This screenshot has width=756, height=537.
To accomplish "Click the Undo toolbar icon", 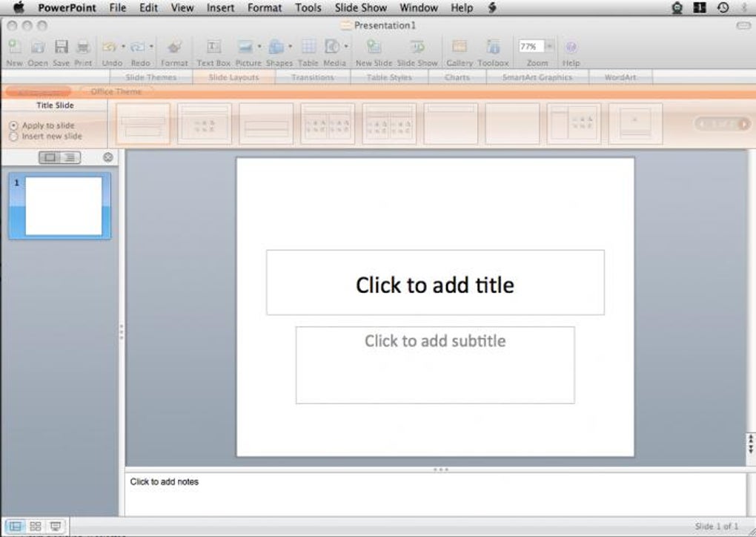I will 110,47.
